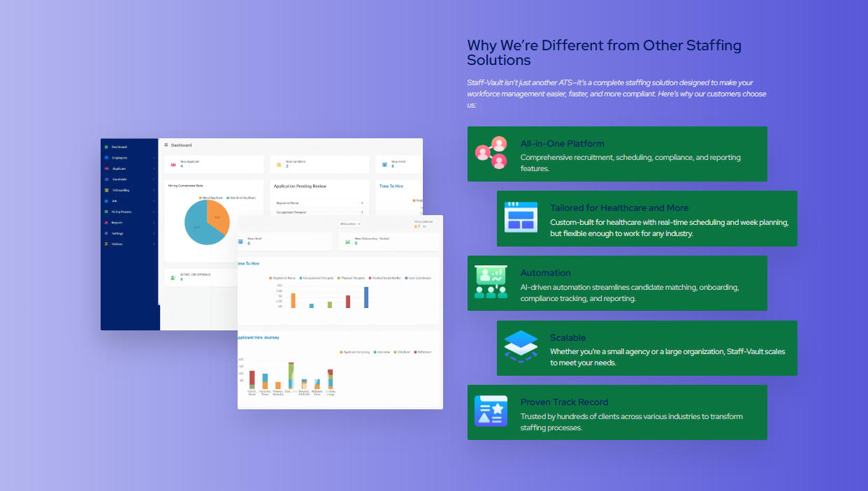Image resolution: width=868 pixels, height=491 pixels.
Task: Click the Applicant Screening legend label
Action: 356,352
